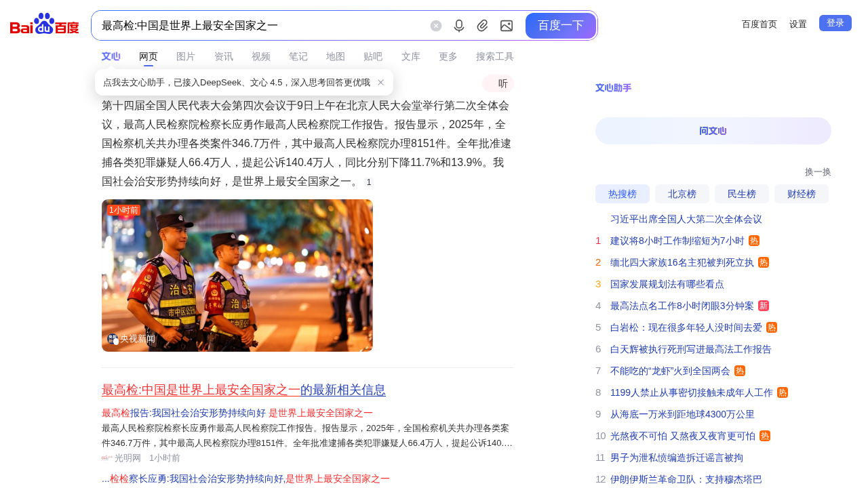Switch to the 图片 tab
868x488 pixels.
pyautogui.click(x=186, y=56)
